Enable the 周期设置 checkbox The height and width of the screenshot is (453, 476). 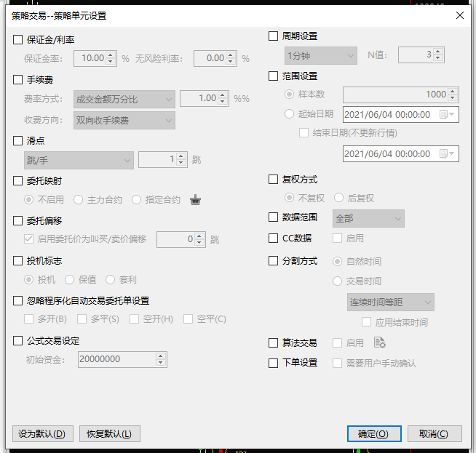point(274,36)
